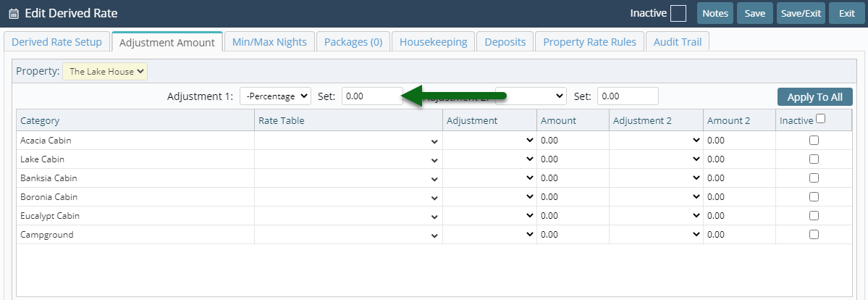This screenshot has height=300, width=868.
Task: Click the Adjustment 2 Set amount field
Action: pyautogui.click(x=628, y=96)
